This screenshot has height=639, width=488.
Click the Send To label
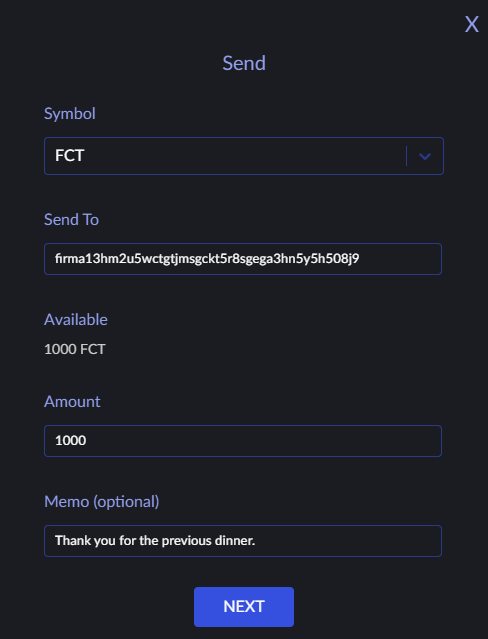71,220
